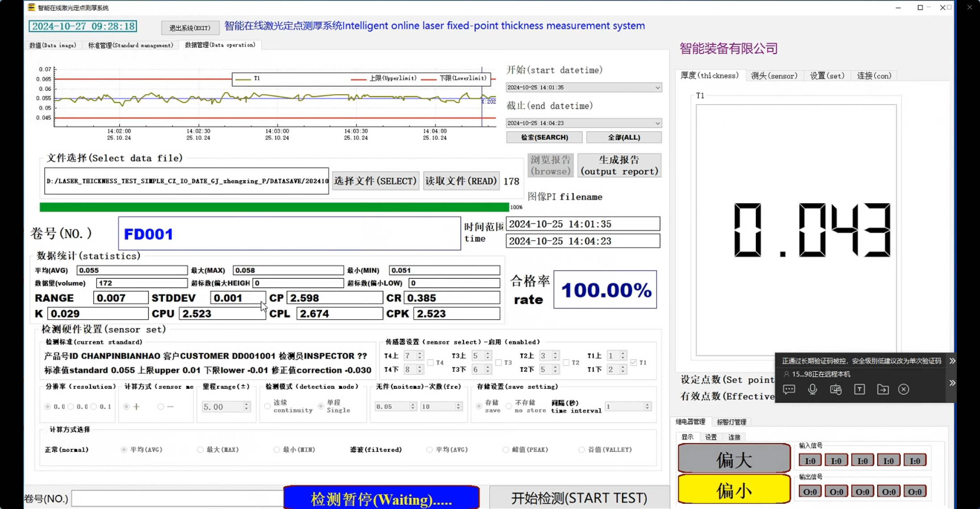Viewport: 980px width, 509px height.
Task: Collapse remote toolbar with lower double chevron
Action: coord(952,383)
